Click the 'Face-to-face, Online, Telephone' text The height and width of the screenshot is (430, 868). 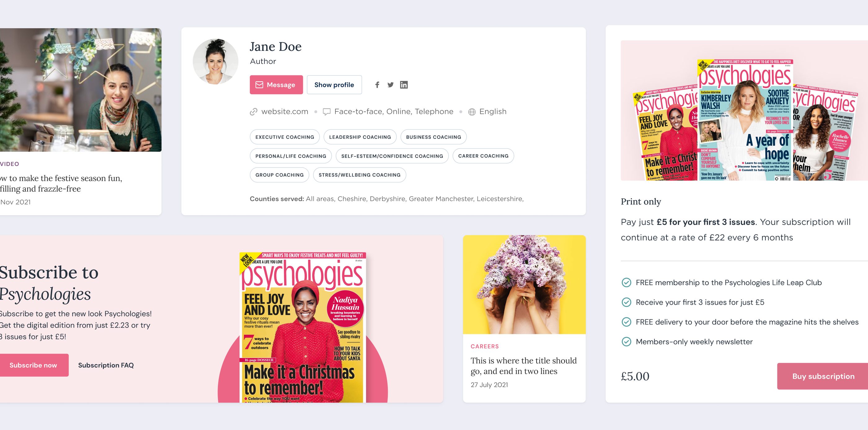pyautogui.click(x=394, y=112)
